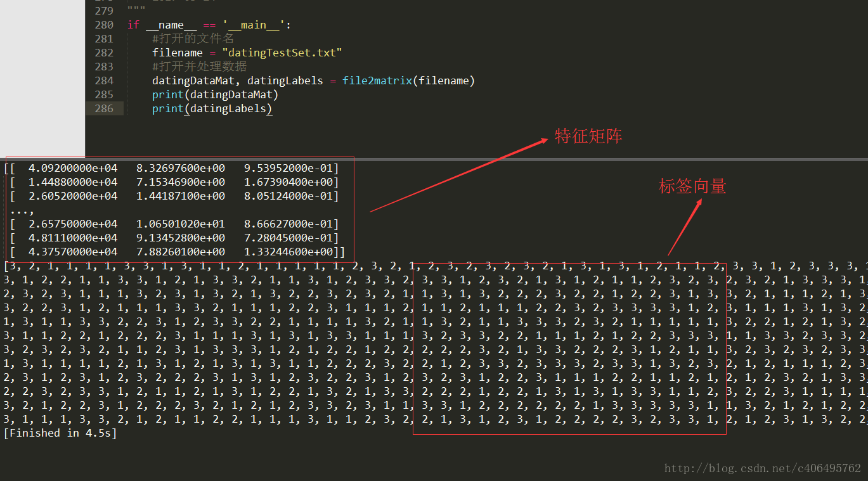868x481 pixels.
Task: Select output value 7.15346900e+00
Action: click(181, 182)
